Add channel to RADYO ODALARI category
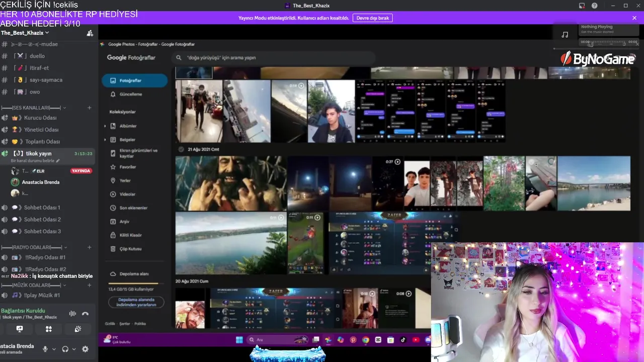This screenshot has width=644, height=362. pyautogui.click(x=90, y=247)
